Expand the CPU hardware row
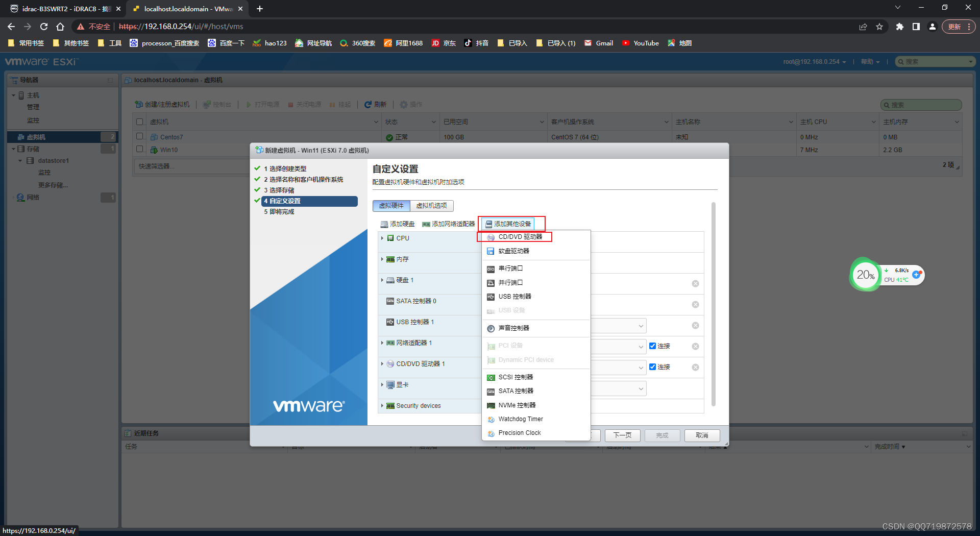 pos(382,238)
